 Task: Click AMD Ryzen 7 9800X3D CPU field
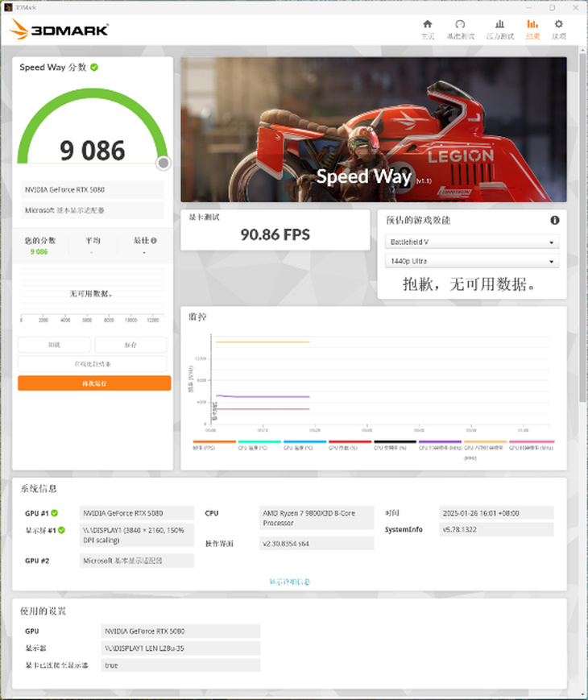click(317, 518)
